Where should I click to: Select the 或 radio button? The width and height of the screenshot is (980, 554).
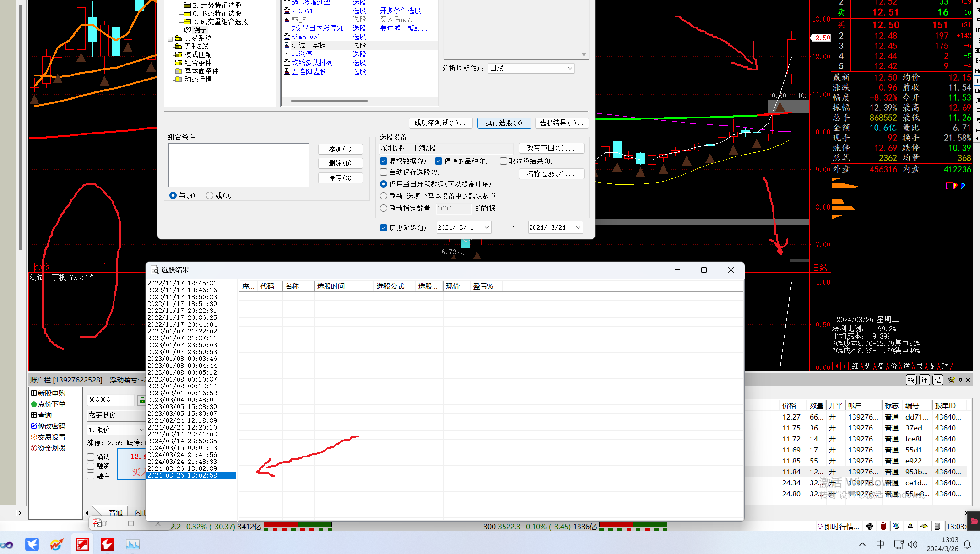coord(210,195)
